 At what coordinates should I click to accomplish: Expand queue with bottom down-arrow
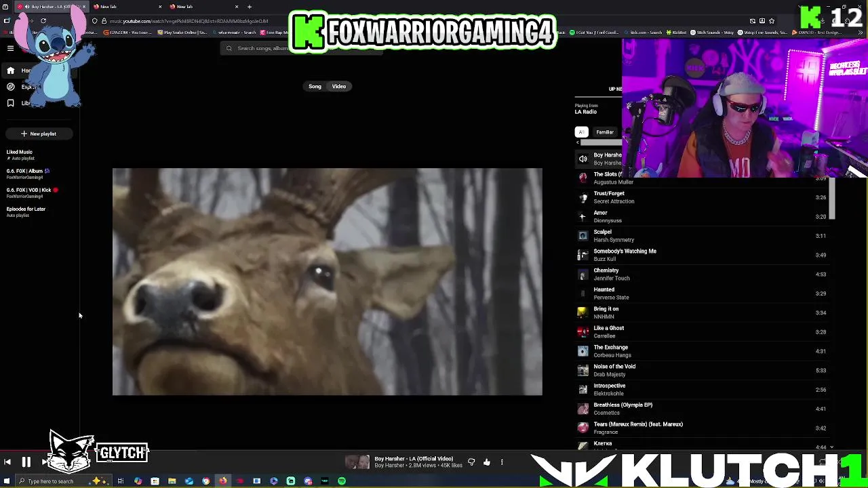pyautogui.click(x=832, y=447)
